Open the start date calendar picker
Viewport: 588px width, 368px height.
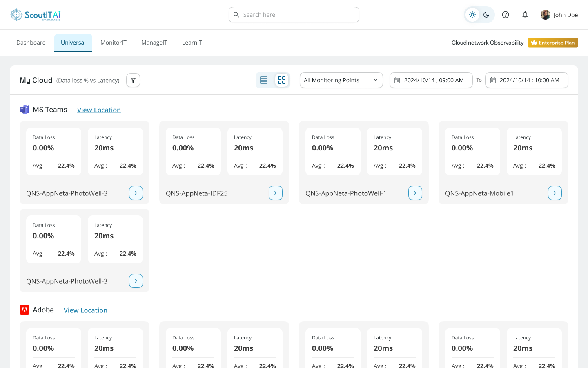tap(398, 80)
